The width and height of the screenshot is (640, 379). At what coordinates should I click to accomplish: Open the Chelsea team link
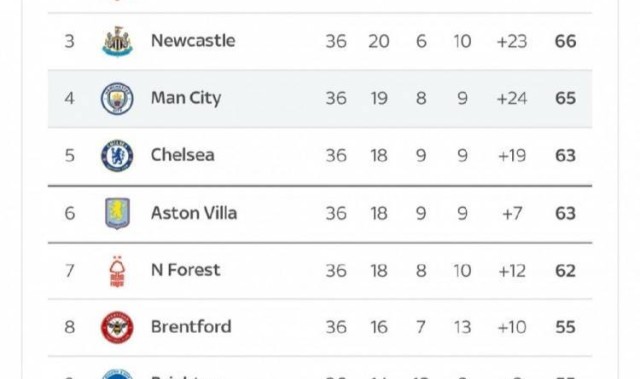(x=182, y=155)
